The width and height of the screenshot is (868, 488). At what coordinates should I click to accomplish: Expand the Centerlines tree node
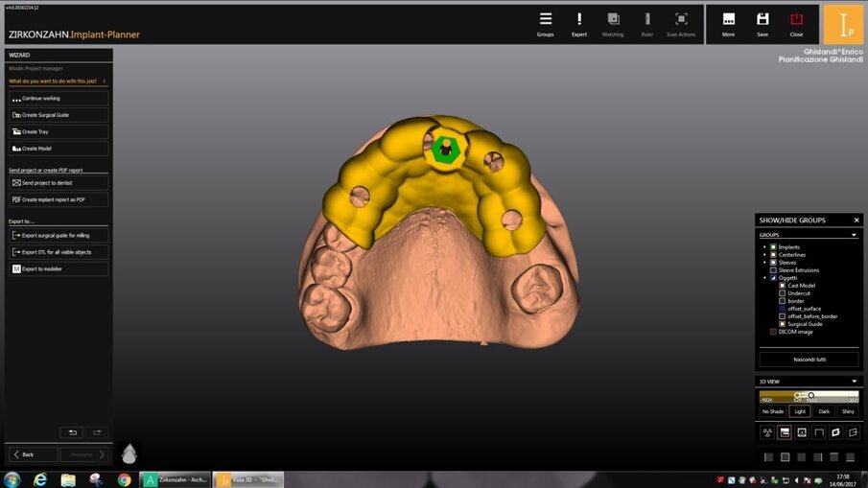[x=765, y=255]
